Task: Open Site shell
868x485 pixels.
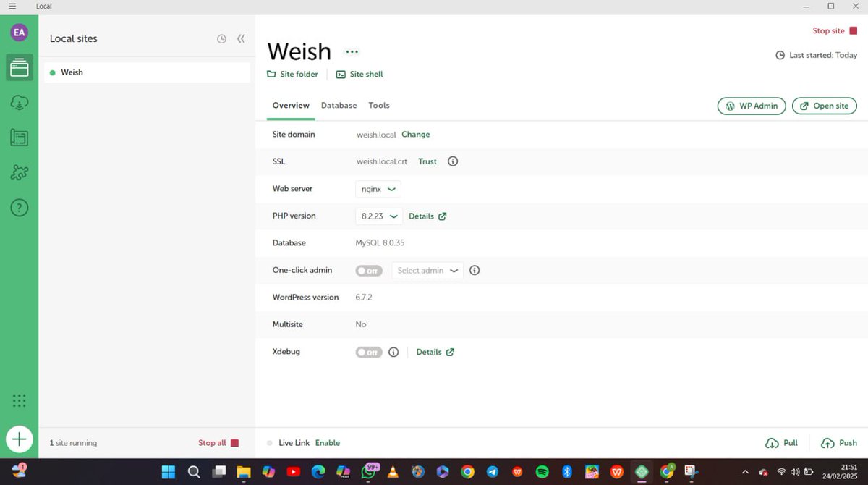Action: pyautogui.click(x=359, y=74)
